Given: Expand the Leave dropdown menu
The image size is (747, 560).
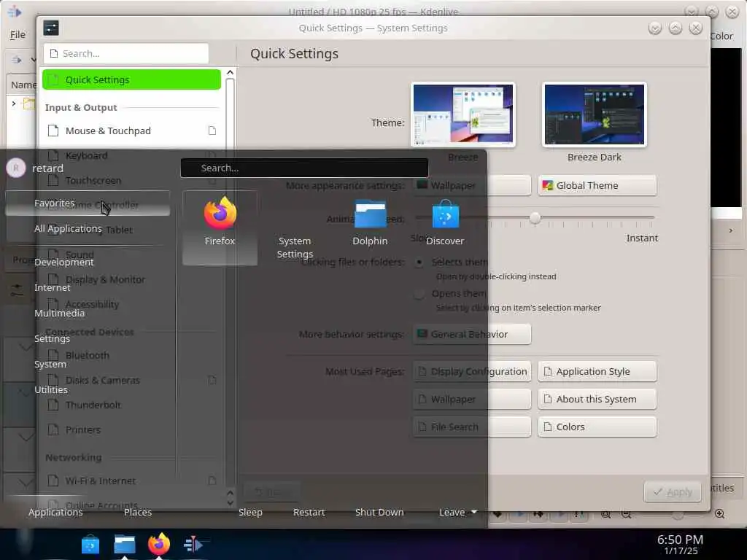Looking at the screenshot, I should pyautogui.click(x=458, y=513).
